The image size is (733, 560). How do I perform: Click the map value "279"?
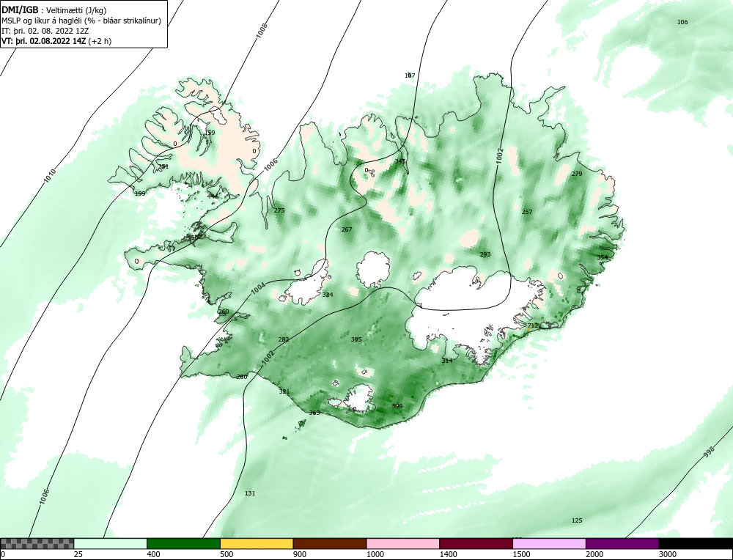pyautogui.click(x=577, y=174)
